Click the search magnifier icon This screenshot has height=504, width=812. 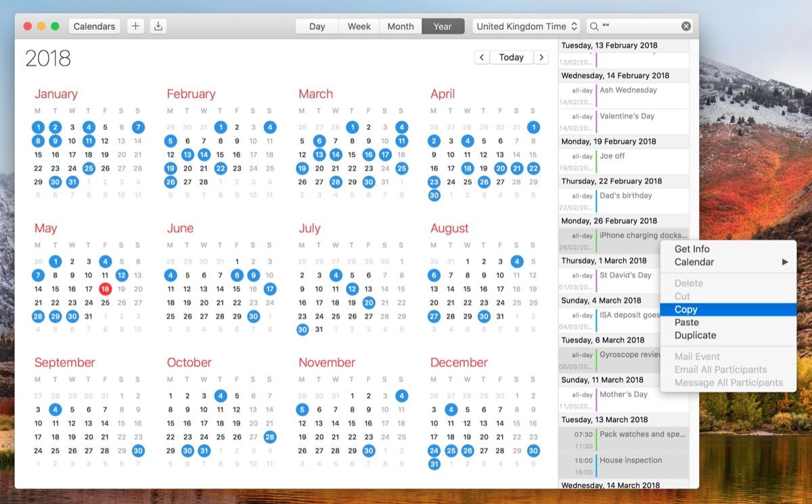(x=594, y=26)
